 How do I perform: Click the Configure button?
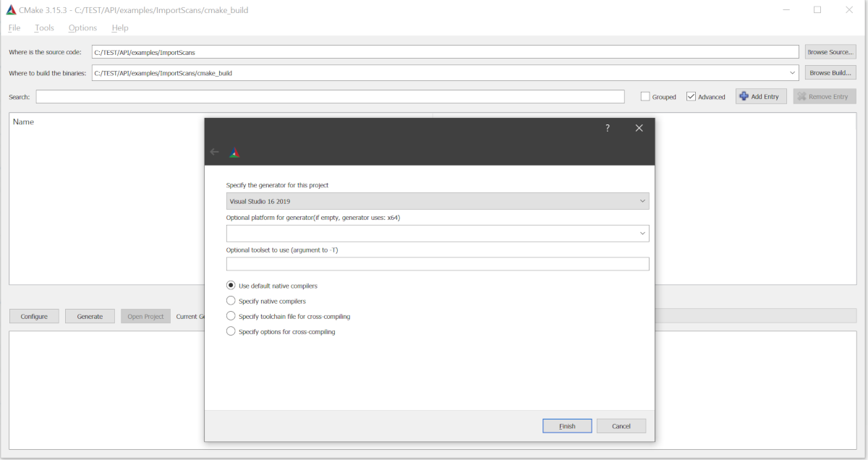click(34, 316)
